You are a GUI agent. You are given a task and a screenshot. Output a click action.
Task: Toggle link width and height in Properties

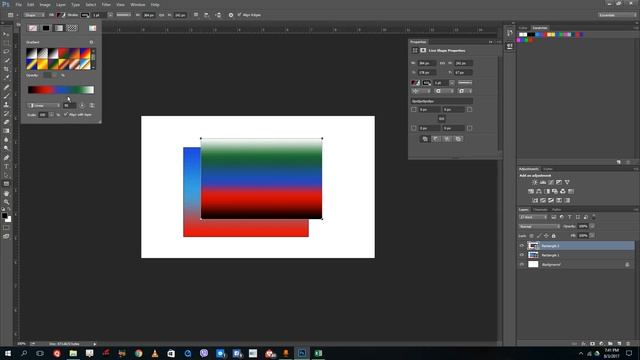click(442, 63)
